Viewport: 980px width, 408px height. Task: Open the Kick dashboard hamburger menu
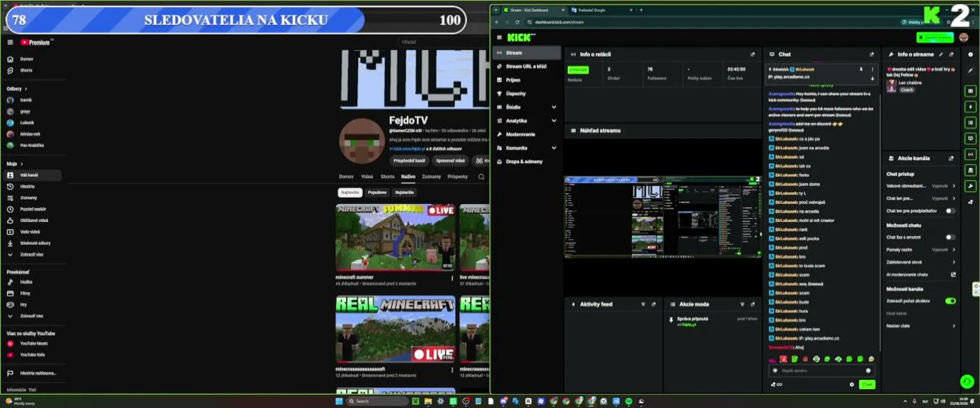499,37
